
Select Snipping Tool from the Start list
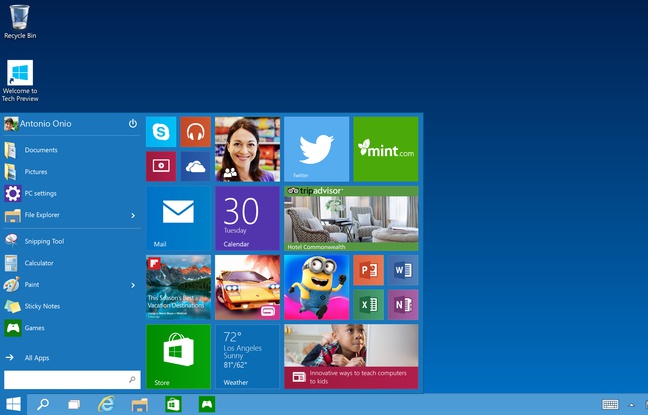coord(44,241)
